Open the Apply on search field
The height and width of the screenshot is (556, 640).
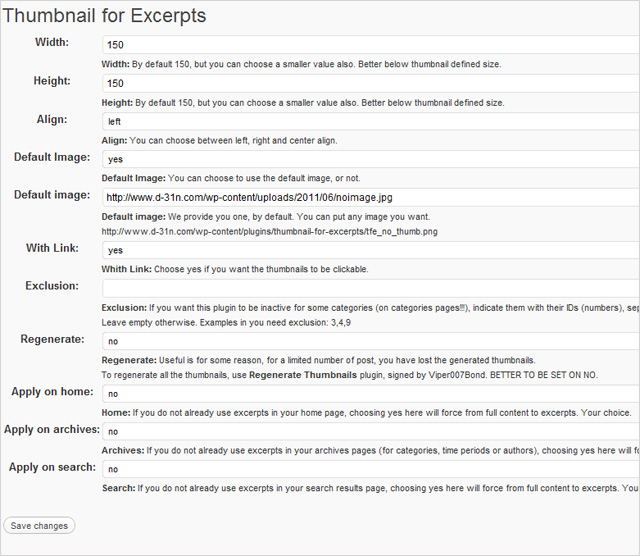point(370,470)
